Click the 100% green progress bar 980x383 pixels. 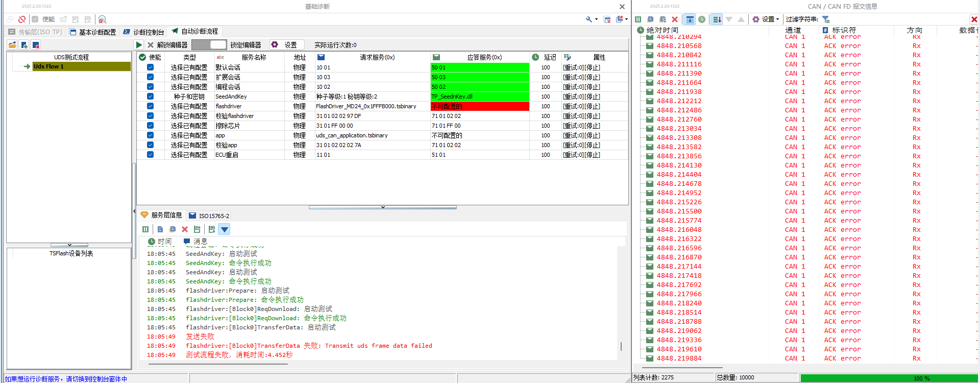(889, 378)
